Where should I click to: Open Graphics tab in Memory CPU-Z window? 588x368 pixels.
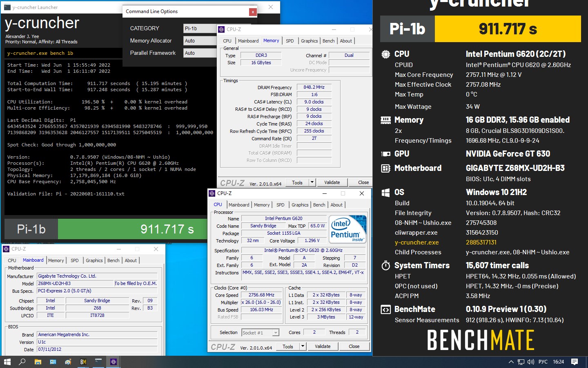click(310, 41)
